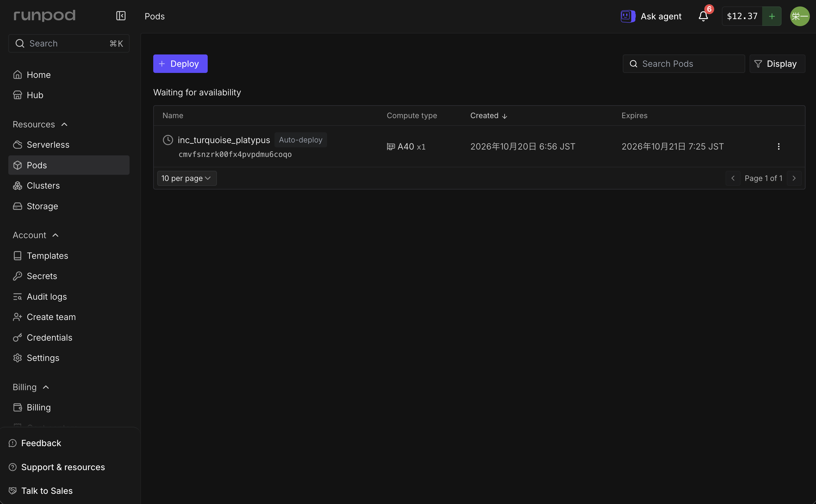Collapse the Billing section
The image size is (816, 504).
point(31,387)
